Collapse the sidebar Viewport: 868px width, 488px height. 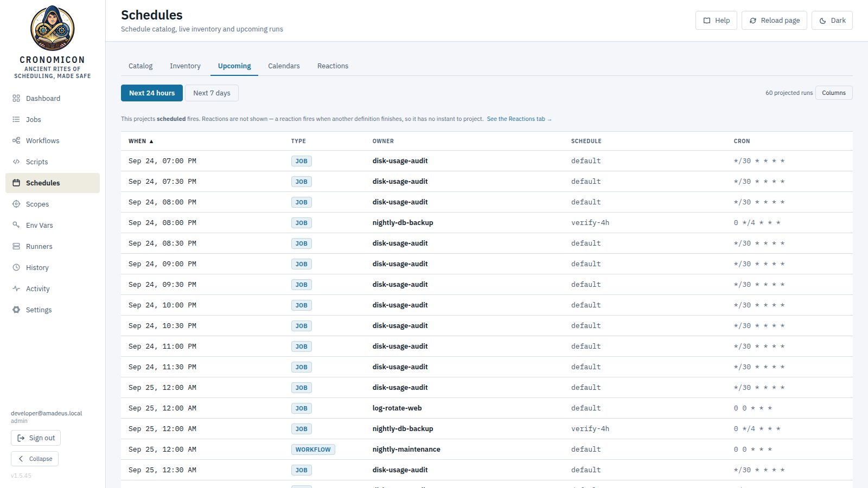coord(35,459)
